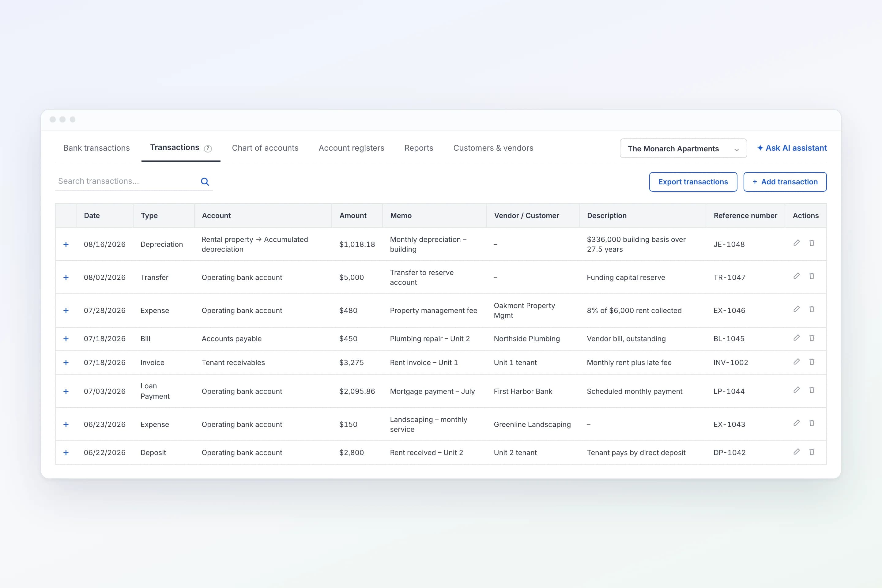The height and width of the screenshot is (588, 882).
Task: Open the Chart of accounts tab
Action: (265, 148)
